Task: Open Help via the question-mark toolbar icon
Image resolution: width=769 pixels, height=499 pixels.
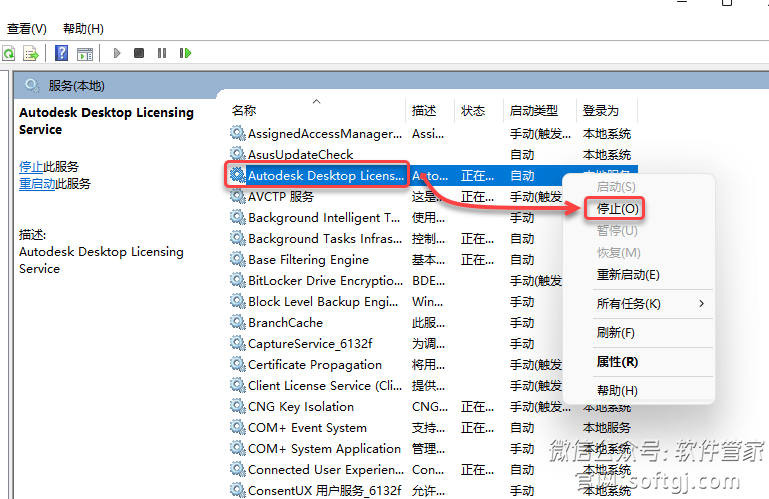Action: pos(62,53)
